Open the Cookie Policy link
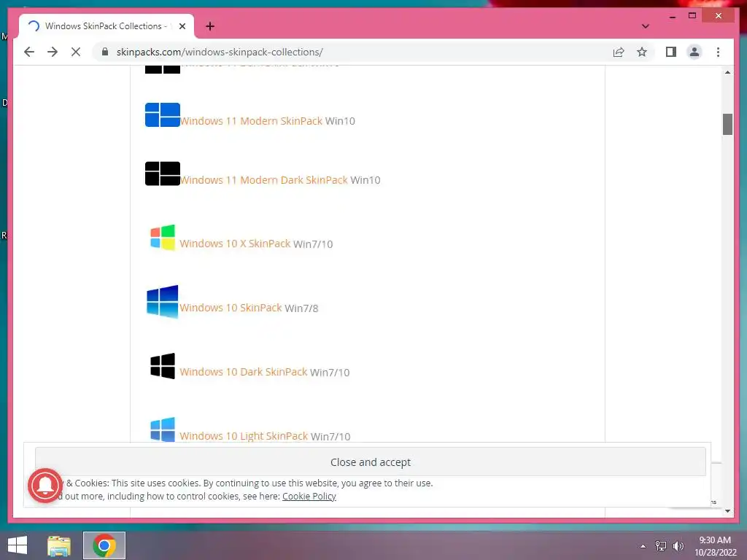747x560 pixels. coord(309,496)
